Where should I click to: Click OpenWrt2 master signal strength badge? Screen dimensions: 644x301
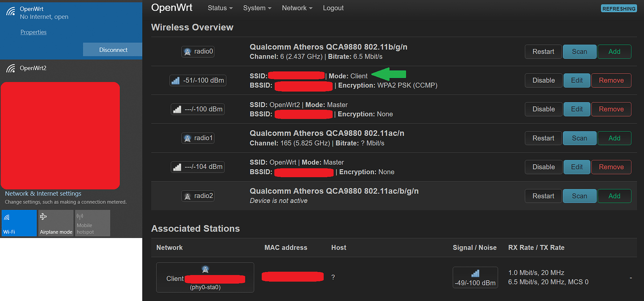[x=198, y=109]
